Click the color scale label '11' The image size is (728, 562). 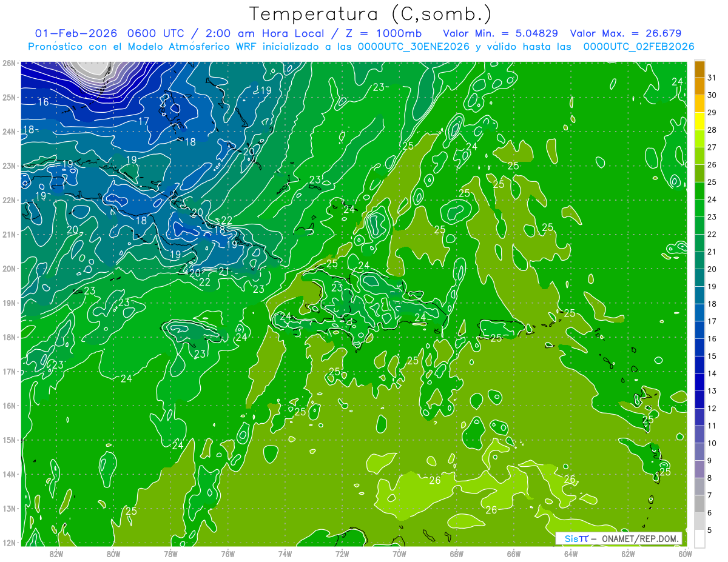pyautogui.click(x=712, y=426)
